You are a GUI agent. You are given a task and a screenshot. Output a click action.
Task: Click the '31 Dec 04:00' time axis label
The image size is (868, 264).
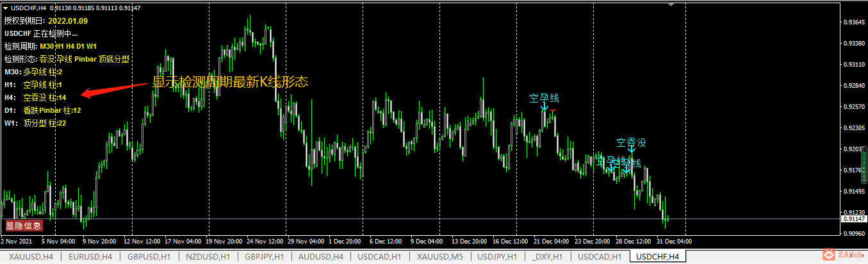point(675,242)
